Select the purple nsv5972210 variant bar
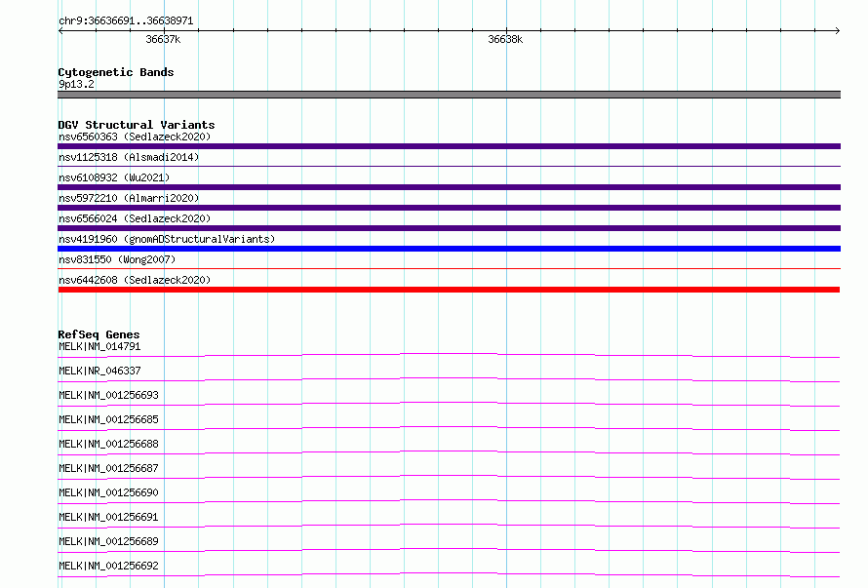 [x=449, y=208]
